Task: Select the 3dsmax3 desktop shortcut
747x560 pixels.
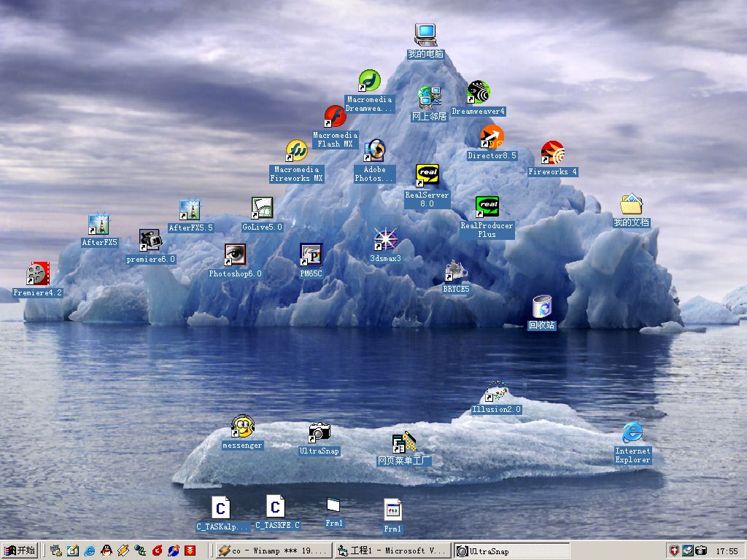Action: 384,239
